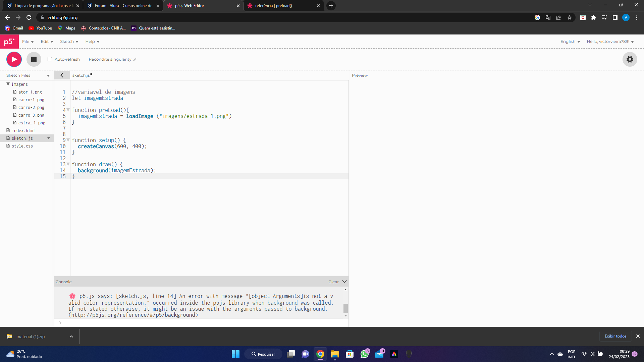644x362 pixels.
Task: Fold the setup function at line 9
Action: click(68, 140)
